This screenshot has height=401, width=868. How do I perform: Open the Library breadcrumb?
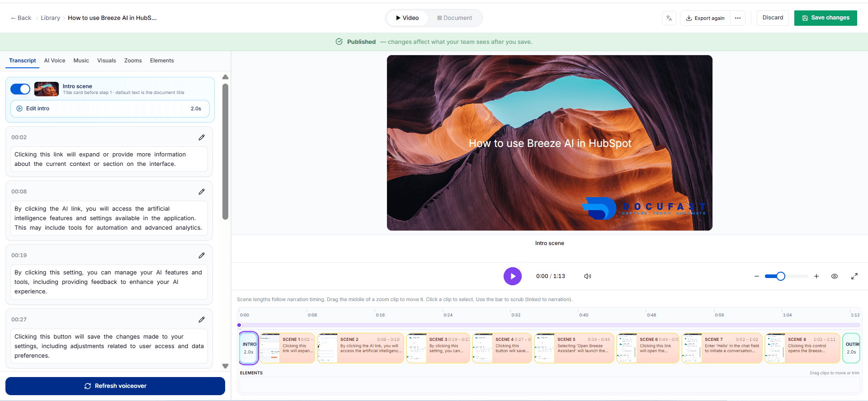coord(50,18)
